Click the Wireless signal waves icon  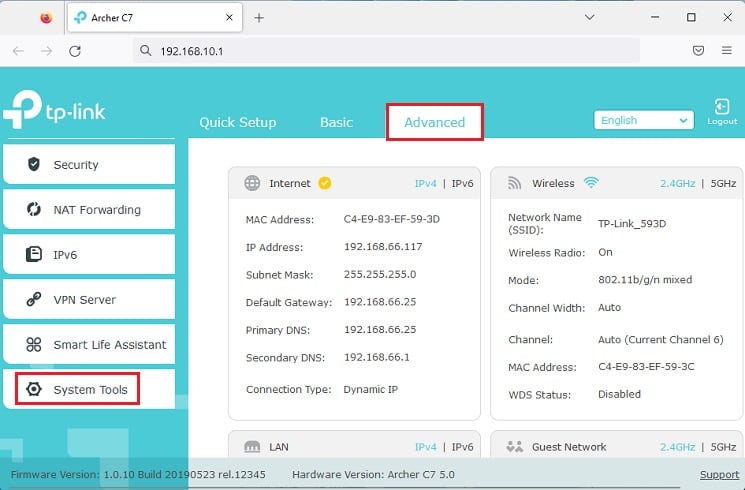[x=515, y=183]
